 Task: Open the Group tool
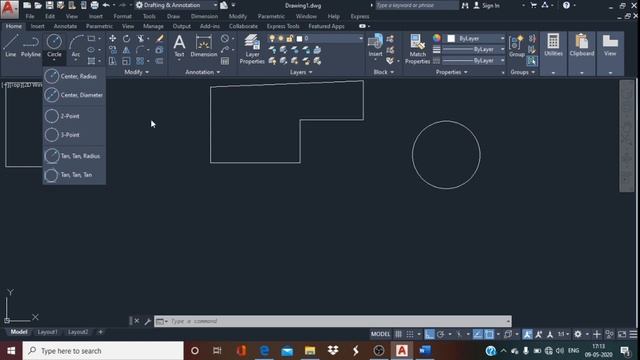point(517,45)
